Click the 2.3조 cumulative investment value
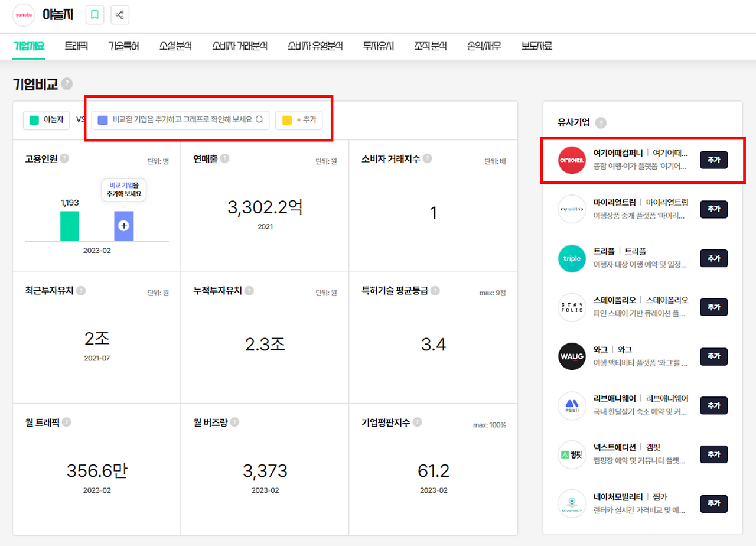 pyautogui.click(x=265, y=344)
